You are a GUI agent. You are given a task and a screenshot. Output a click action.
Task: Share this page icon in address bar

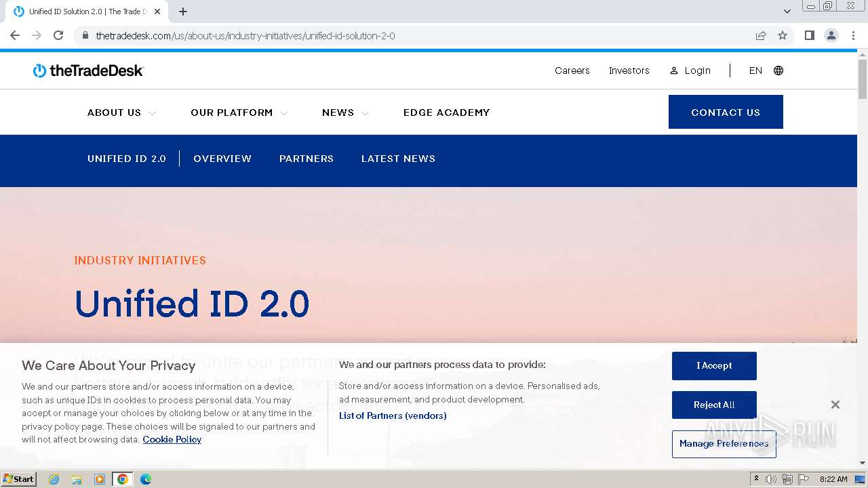tap(761, 35)
